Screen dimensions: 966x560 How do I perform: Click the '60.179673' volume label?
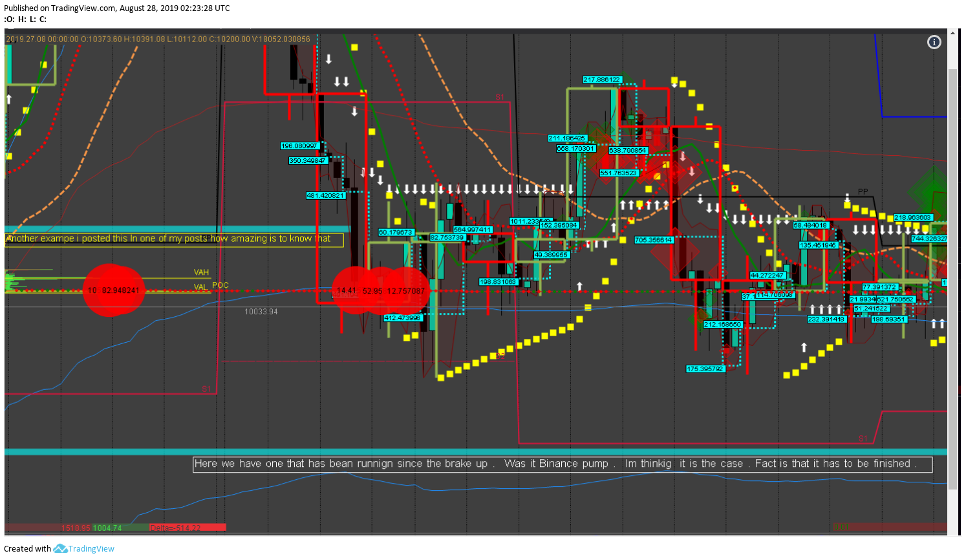click(396, 232)
